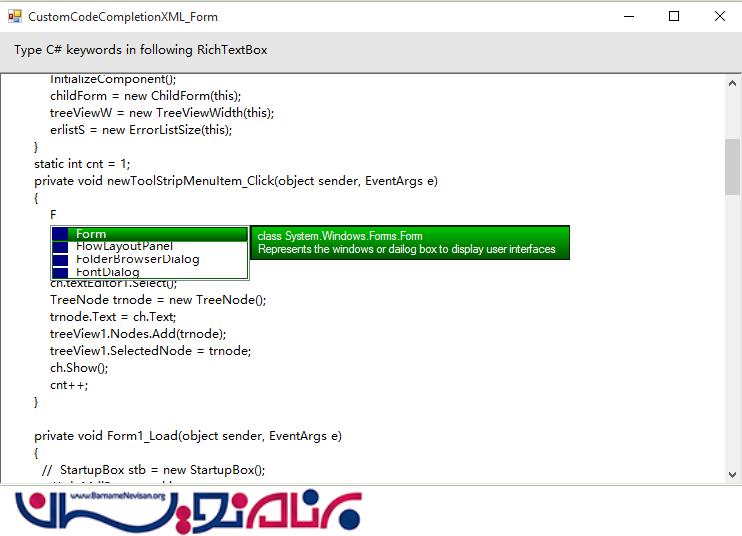The image size is (742, 536).
Task: Click the scrollbar up arrow
Action: click(733, 83)
